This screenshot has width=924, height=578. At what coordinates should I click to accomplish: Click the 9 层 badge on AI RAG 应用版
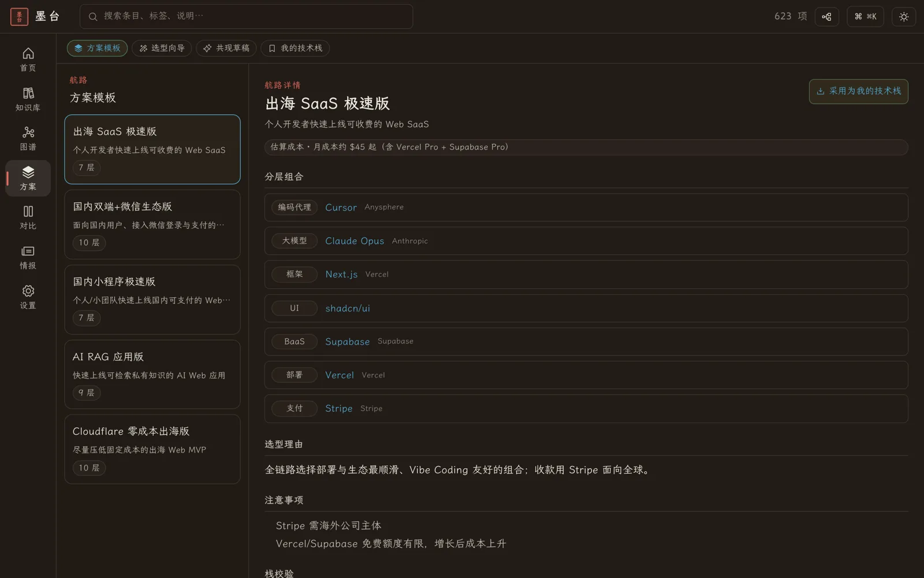87,393
